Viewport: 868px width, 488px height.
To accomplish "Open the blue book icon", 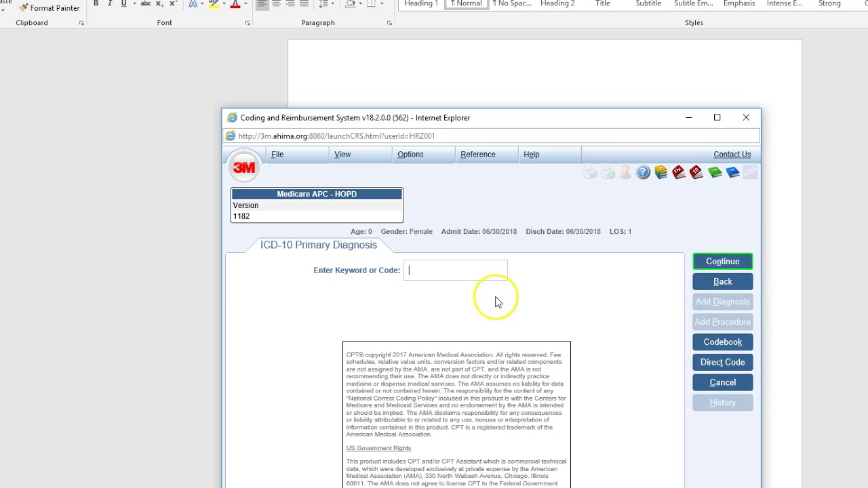I will [732, 173].
